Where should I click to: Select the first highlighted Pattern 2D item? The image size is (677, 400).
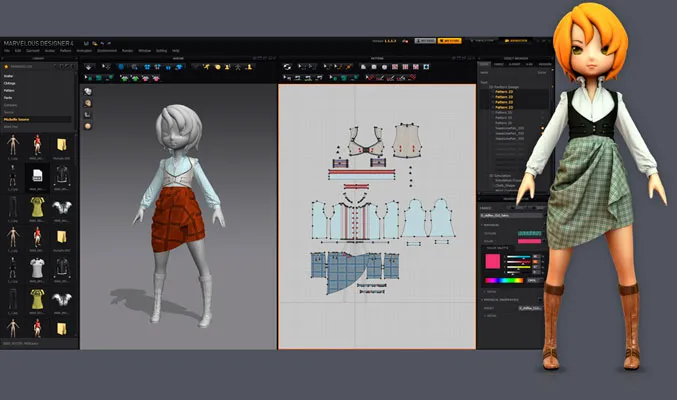tap(505, 92)
